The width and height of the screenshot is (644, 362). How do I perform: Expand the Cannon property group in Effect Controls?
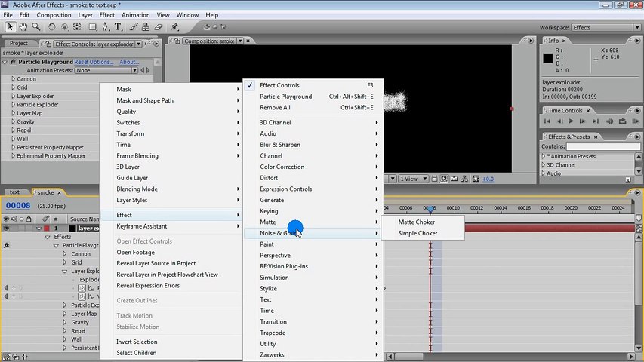(x=13, y=78)
